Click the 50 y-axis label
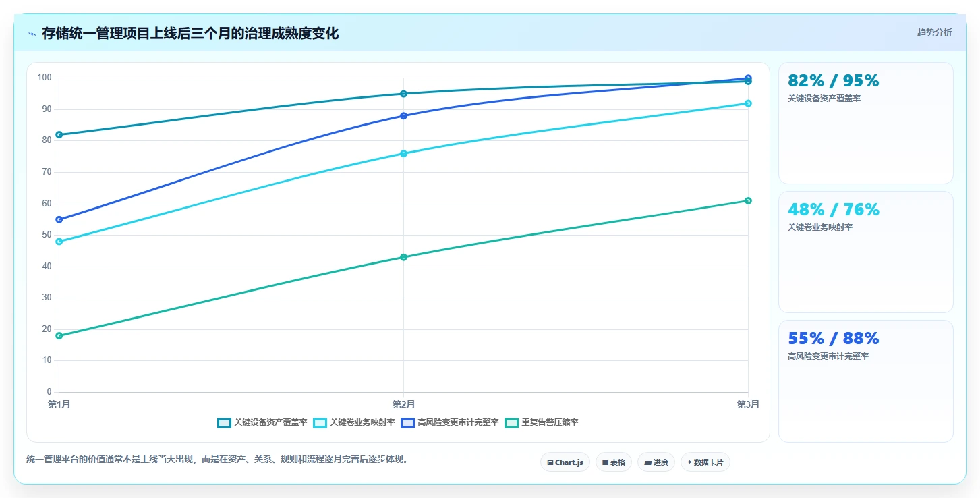The width and height of the screenshot is (980, 498). tap(47, 235)
